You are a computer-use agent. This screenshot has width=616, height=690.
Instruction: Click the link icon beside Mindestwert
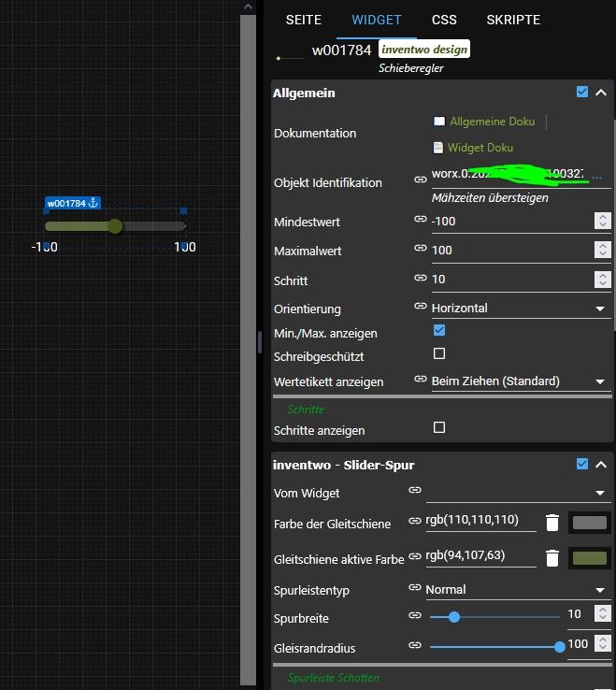421,219
